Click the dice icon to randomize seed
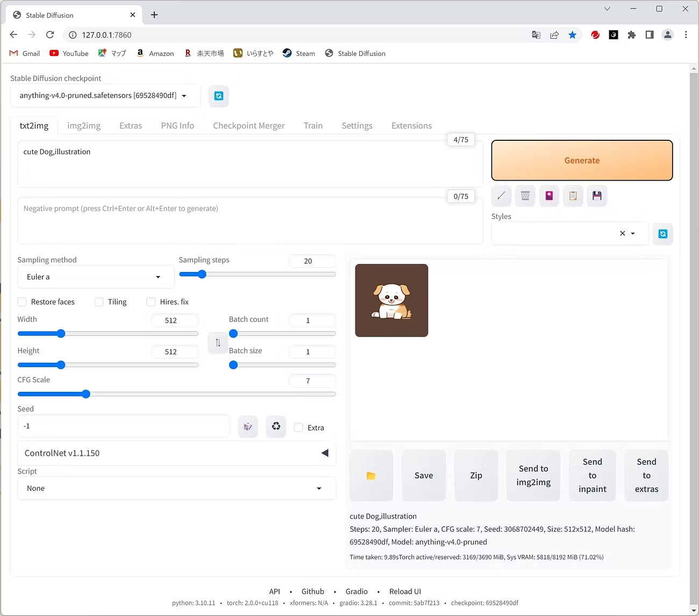Image resolution: width=699 pixels, height=616 pixels. (248, 427)
